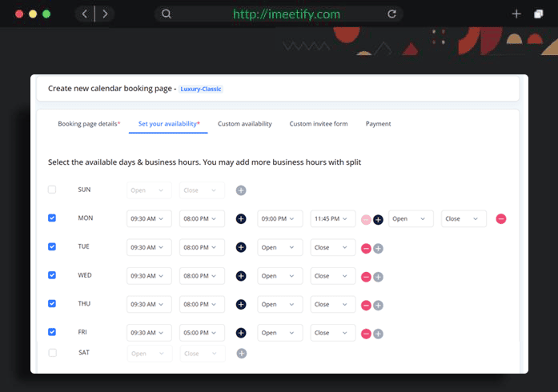This screenshot has width=558, height=392.
Task: Uncheck the MON availability checkbox
Action: tap(52, 218)
